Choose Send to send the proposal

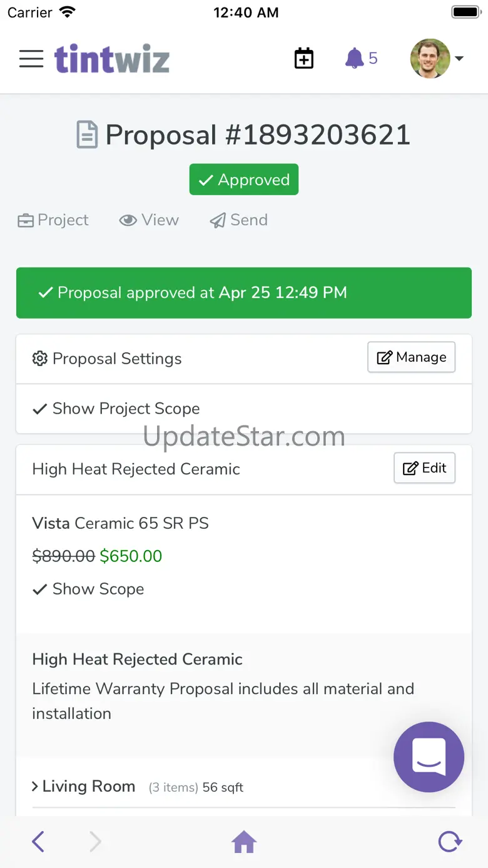238,220
